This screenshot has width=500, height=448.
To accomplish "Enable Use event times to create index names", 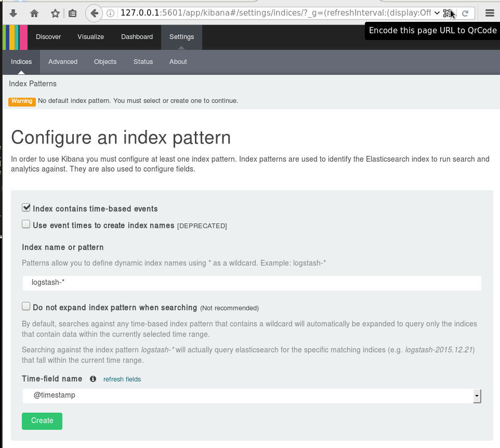I will (26, 224).
